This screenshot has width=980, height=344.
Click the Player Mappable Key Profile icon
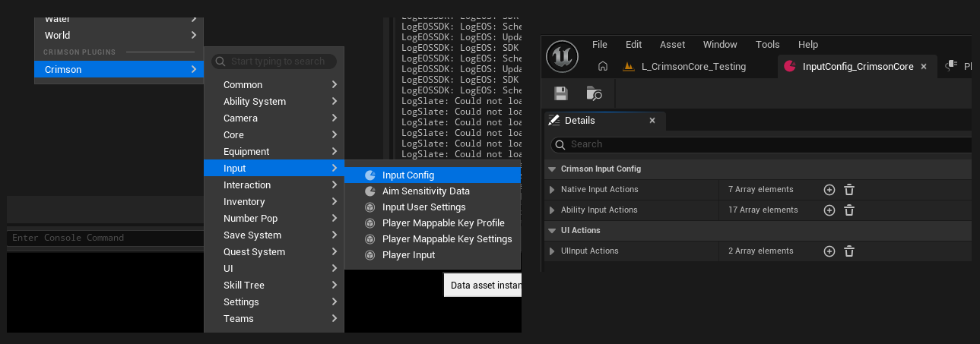(370, 223)
